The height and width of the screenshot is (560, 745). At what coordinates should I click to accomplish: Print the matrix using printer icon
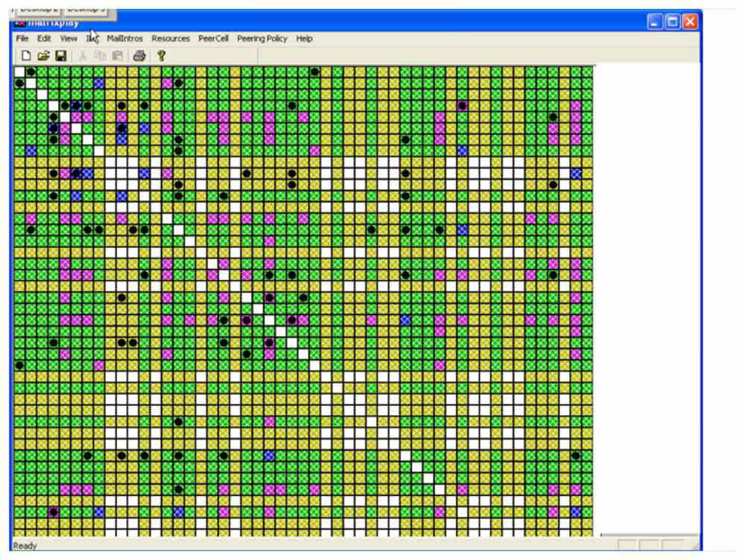pyautogui.click(x=139, y=56)
